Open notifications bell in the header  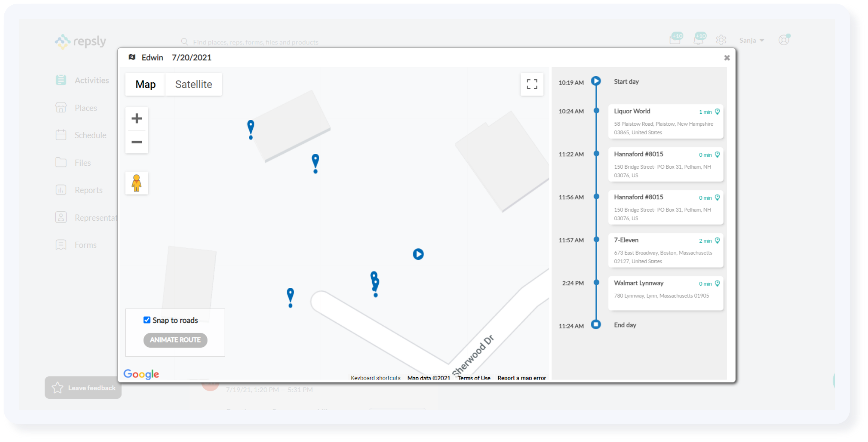[699, 39]
